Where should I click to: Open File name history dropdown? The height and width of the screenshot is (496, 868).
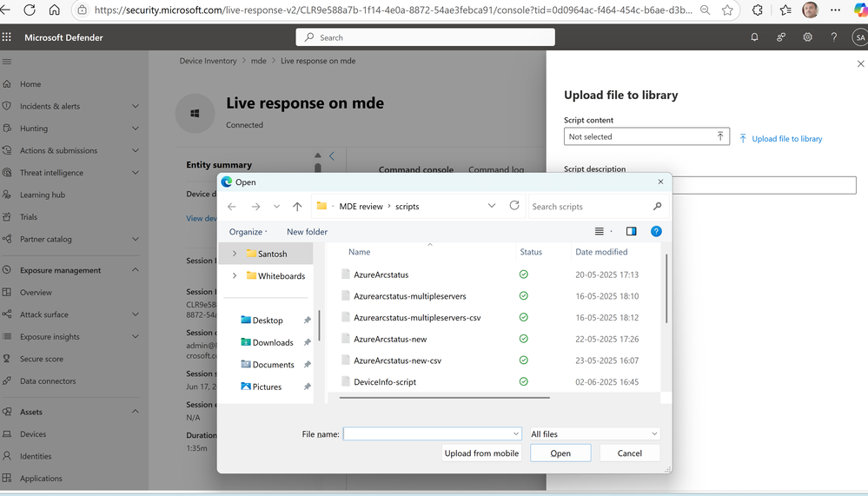(x=516, y=433)
